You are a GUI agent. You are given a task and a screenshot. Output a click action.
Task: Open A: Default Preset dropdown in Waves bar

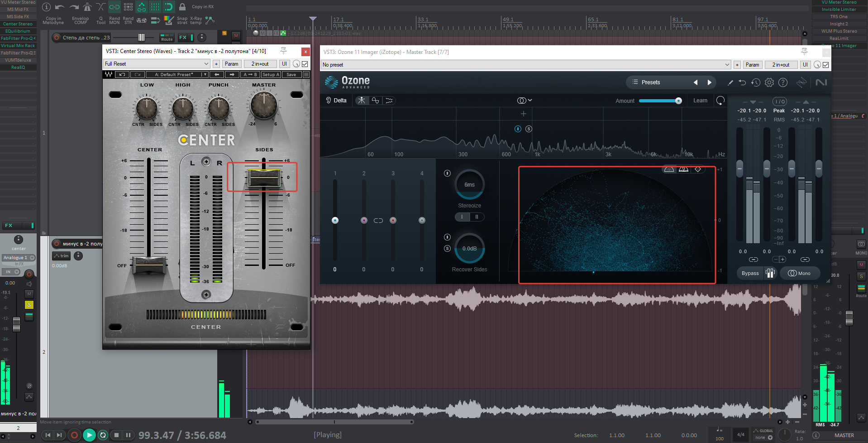(177, 74)
